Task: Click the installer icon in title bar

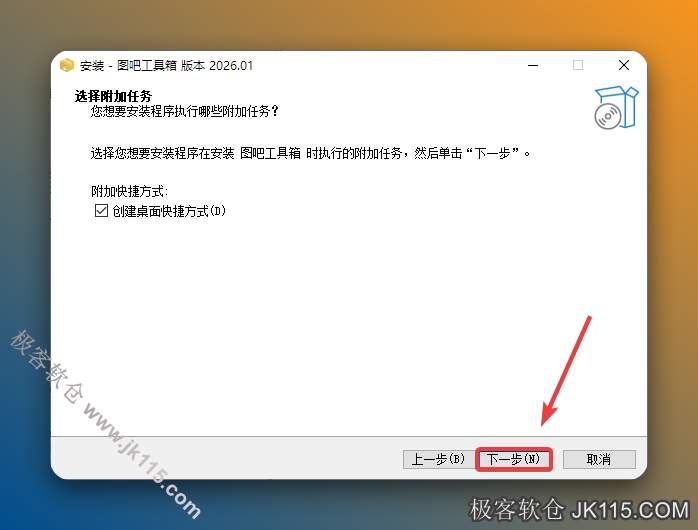Action: (x=66, y=65)
